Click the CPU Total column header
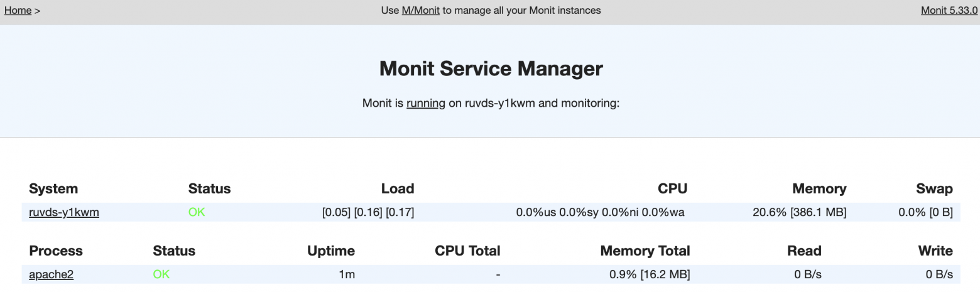Image resolution: width=980 pixels, height=292 pixels. click(467, 251)
